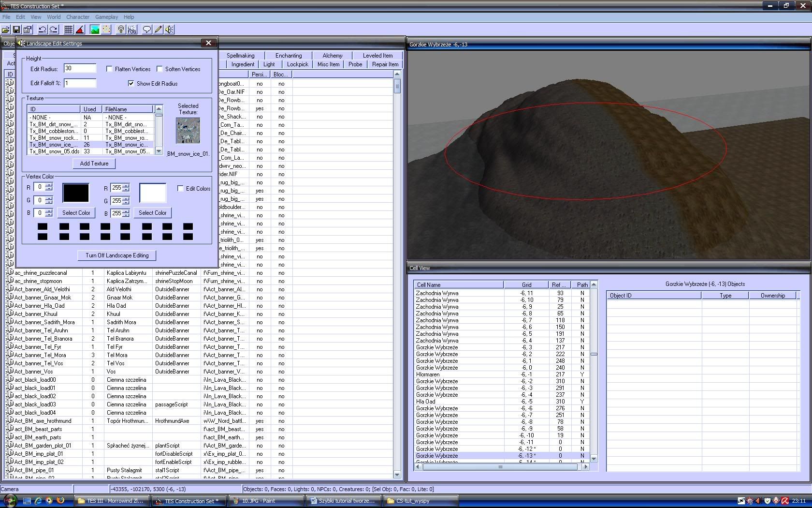Uncheck Show Edit Radius
This screenshot has width=812, height=508.
(x=131, y=84)
